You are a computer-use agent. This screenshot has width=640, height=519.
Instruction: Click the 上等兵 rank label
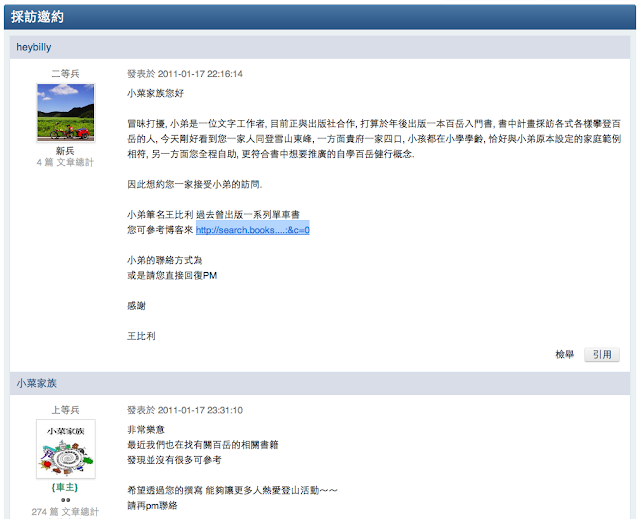click(65, 410)
